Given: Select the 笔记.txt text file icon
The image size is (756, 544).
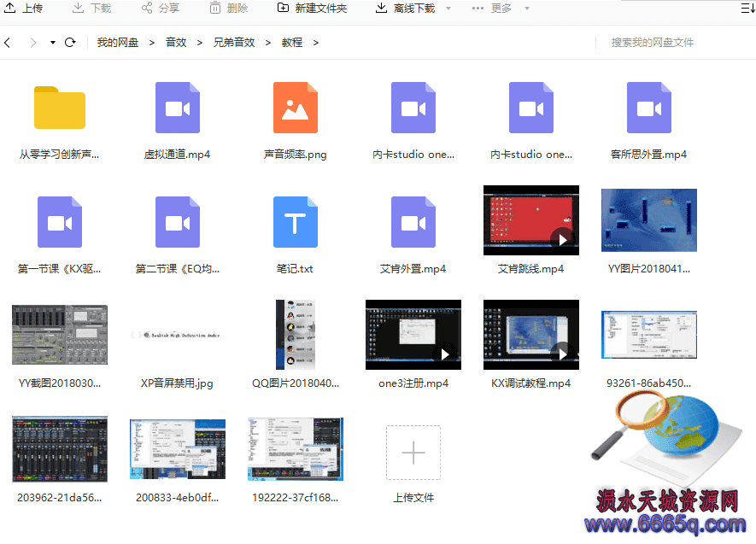Looking at the screenshot, I should (296, 222).
